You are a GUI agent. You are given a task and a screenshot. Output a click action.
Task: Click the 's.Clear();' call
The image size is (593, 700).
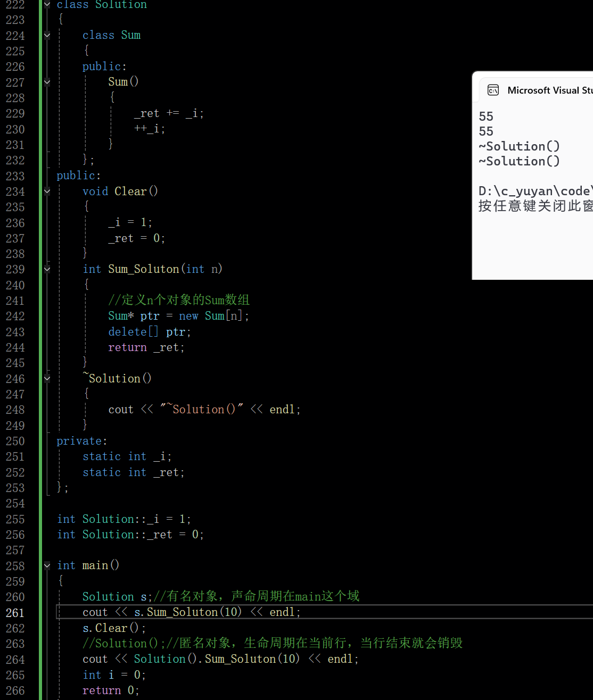[x=114, y=628]
